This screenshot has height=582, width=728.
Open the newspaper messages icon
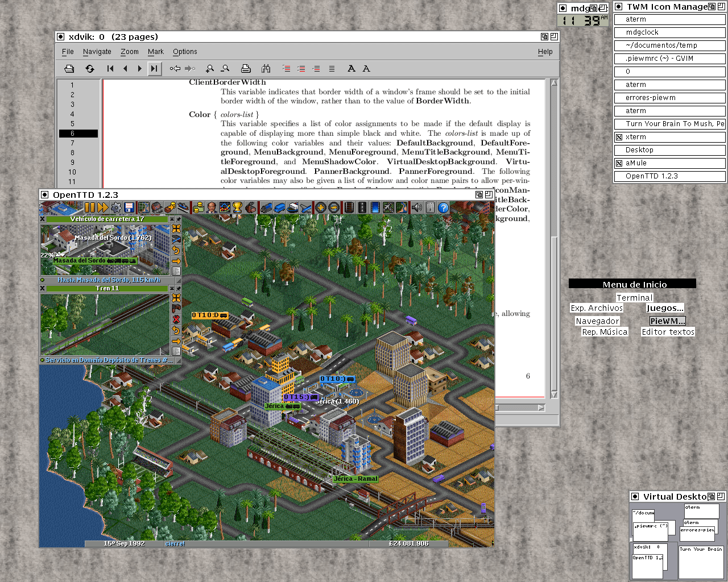(430, 208)
